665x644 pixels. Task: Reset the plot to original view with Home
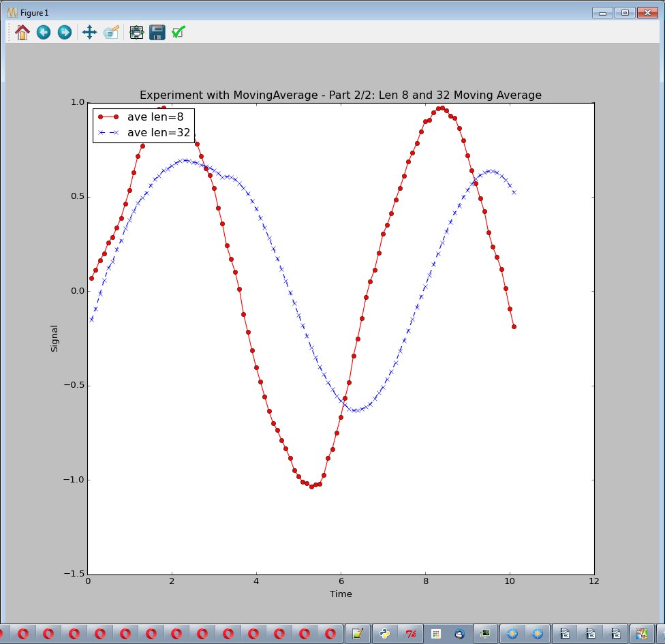[22, 32]
